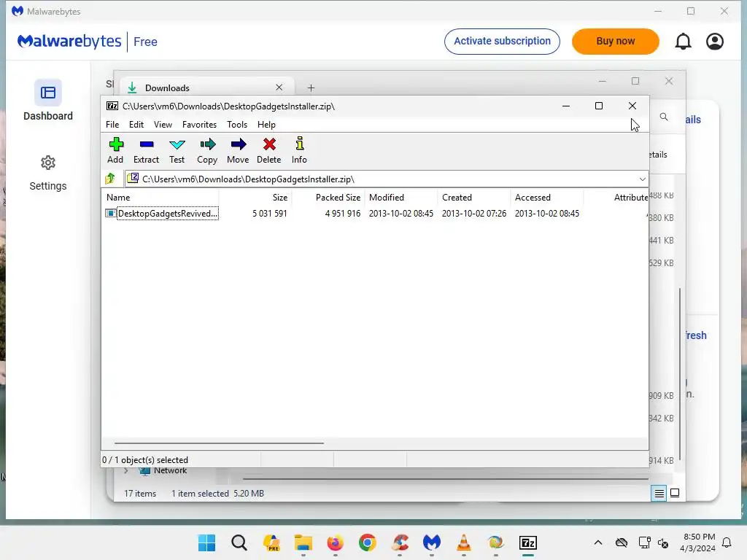Open taskbar Search

click(x=239, y=542)
